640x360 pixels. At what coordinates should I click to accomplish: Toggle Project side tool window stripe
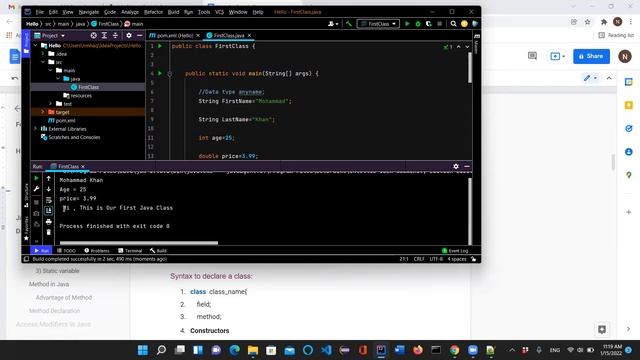tap(26, 43)
